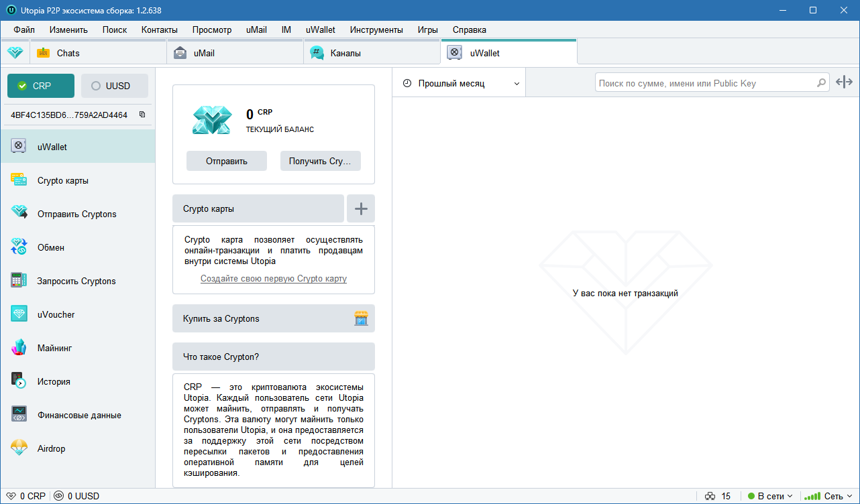Switch to the Каналы tab

(x=372, y=53)
